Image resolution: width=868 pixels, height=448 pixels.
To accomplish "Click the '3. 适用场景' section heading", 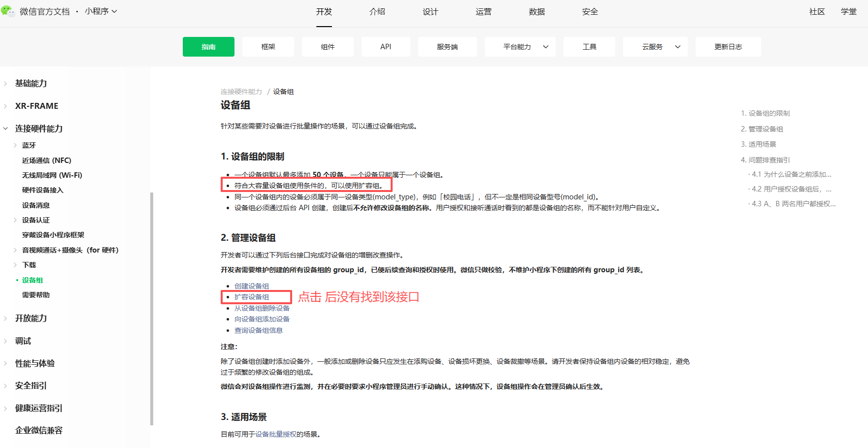I will (243, 417).
